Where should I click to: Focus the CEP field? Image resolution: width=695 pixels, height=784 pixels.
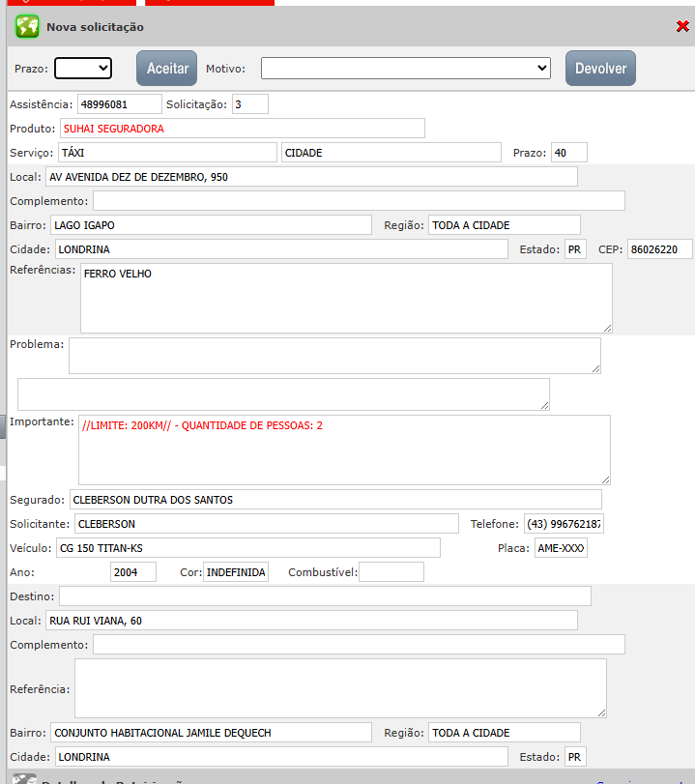click(x=659, y=249)
